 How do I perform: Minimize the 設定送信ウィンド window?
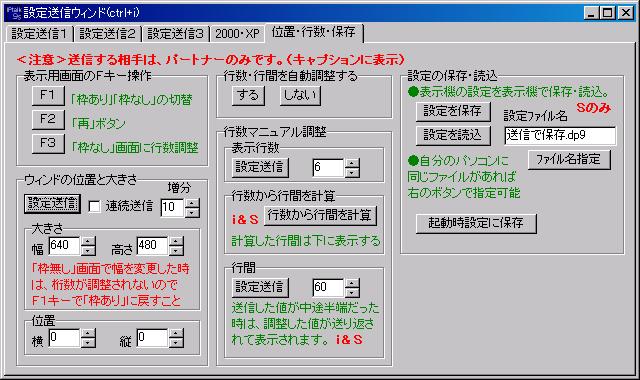(591, 13)
